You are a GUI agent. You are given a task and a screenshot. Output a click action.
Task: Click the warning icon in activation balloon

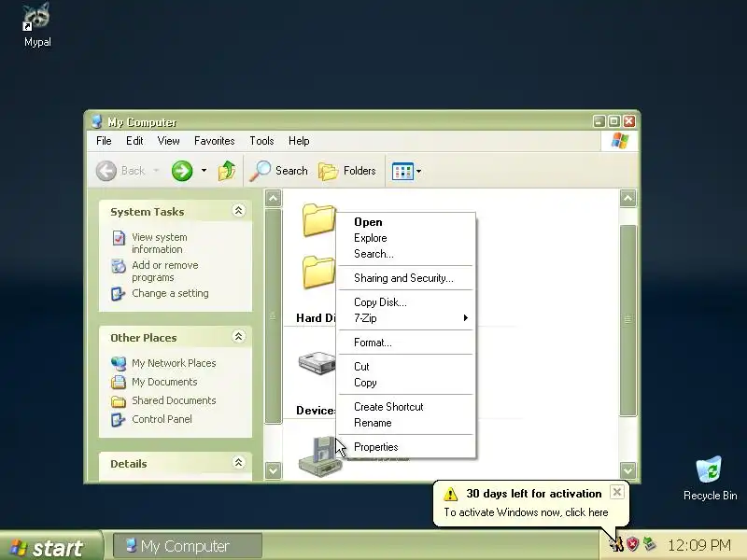450,494
